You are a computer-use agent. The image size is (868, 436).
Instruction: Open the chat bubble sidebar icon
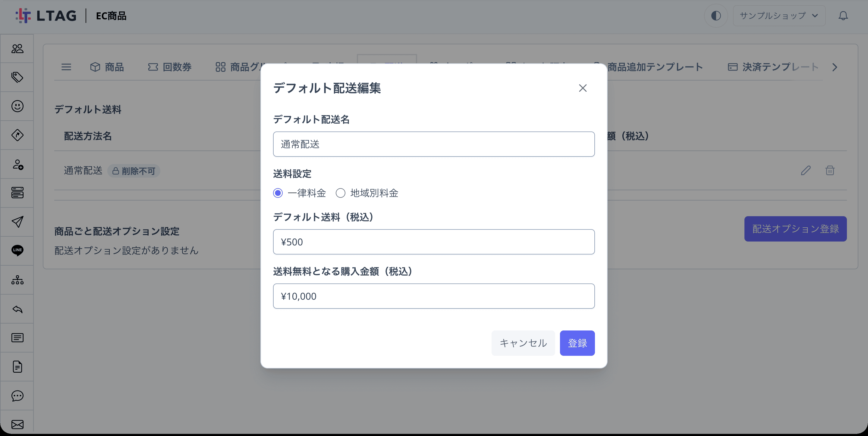(x=17, y=396)
